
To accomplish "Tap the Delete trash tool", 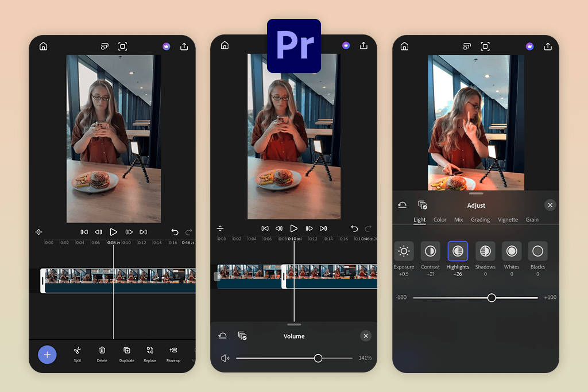I will 102,354.
